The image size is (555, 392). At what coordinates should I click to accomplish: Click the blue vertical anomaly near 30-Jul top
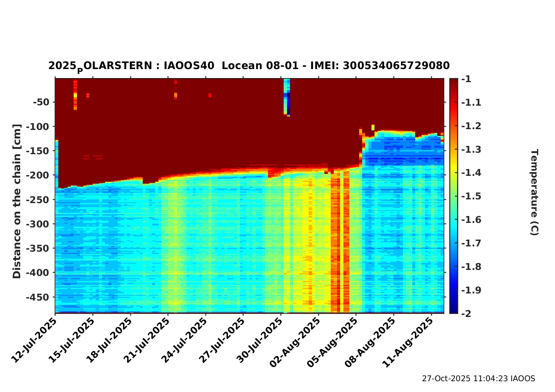[288, 101]
